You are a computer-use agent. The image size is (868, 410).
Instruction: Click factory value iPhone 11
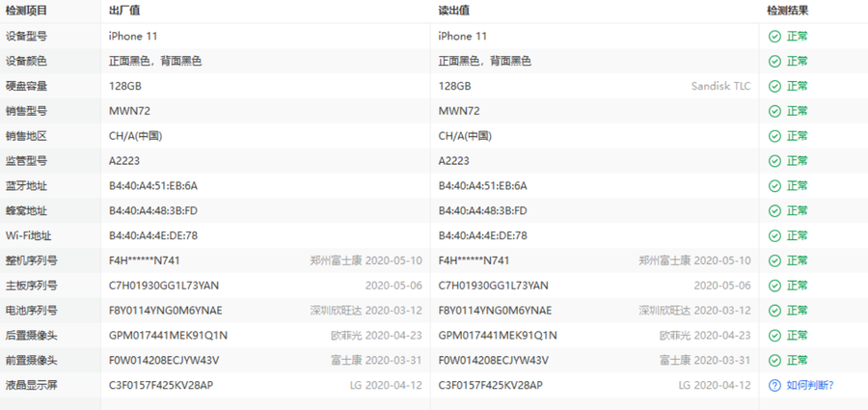pyautogui.click(x=133, y=37)
